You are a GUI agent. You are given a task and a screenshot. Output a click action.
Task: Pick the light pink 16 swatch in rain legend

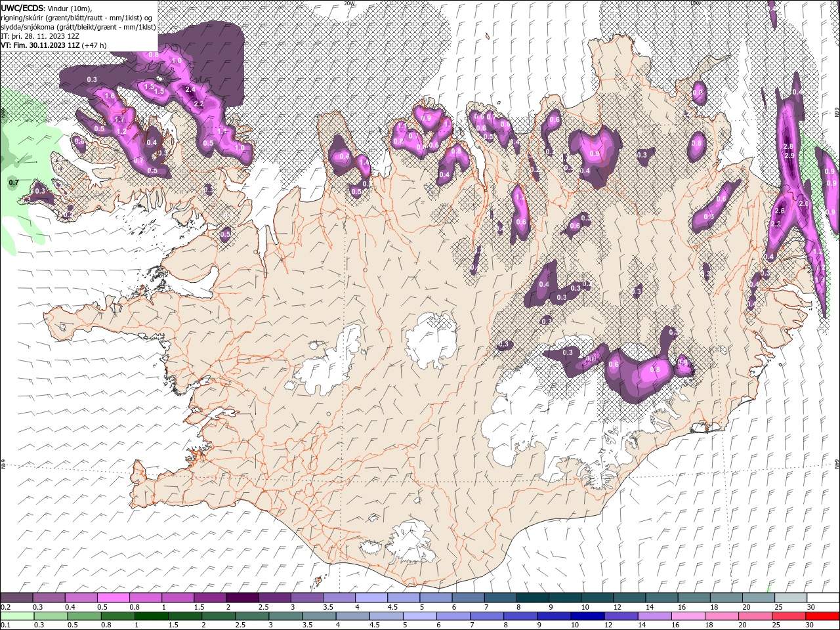coord(688,616)
